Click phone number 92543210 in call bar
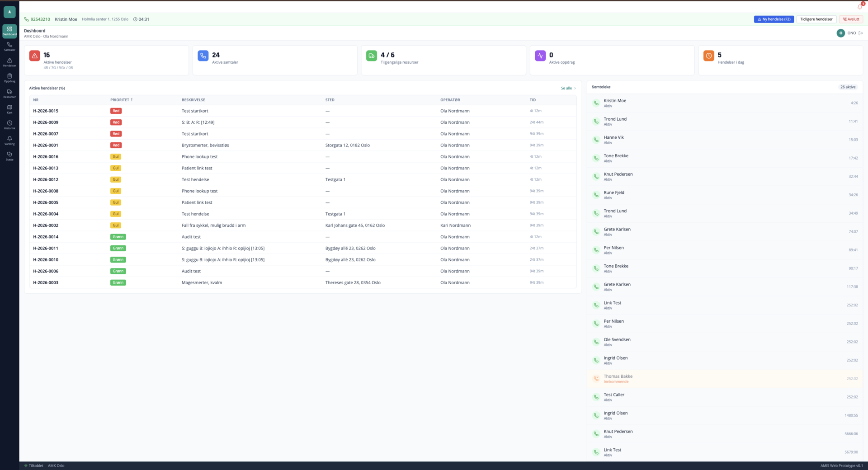Viewport: 868px width, 470px height. [x=40, y=19]
